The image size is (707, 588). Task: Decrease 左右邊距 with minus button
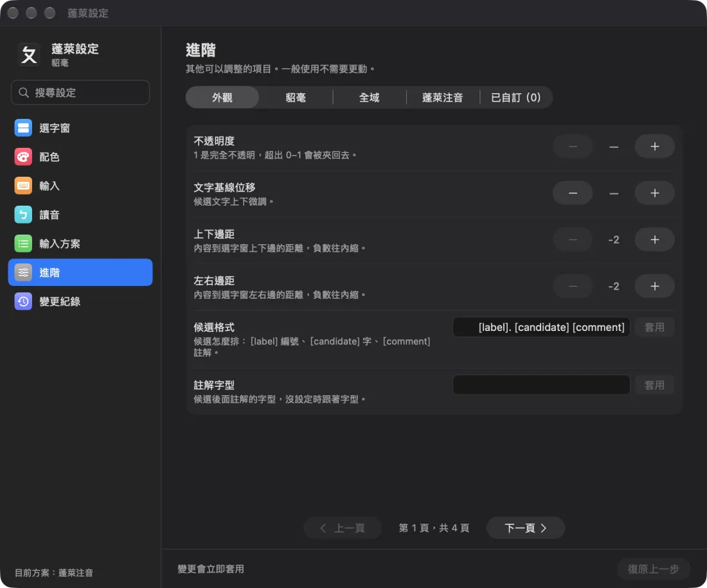(x=573, y=286)
